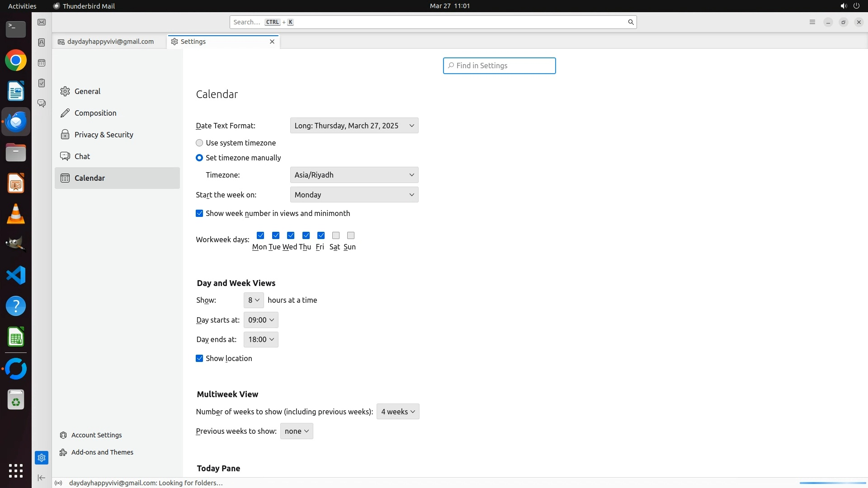Select Use system timezone radio

point(199,143)
